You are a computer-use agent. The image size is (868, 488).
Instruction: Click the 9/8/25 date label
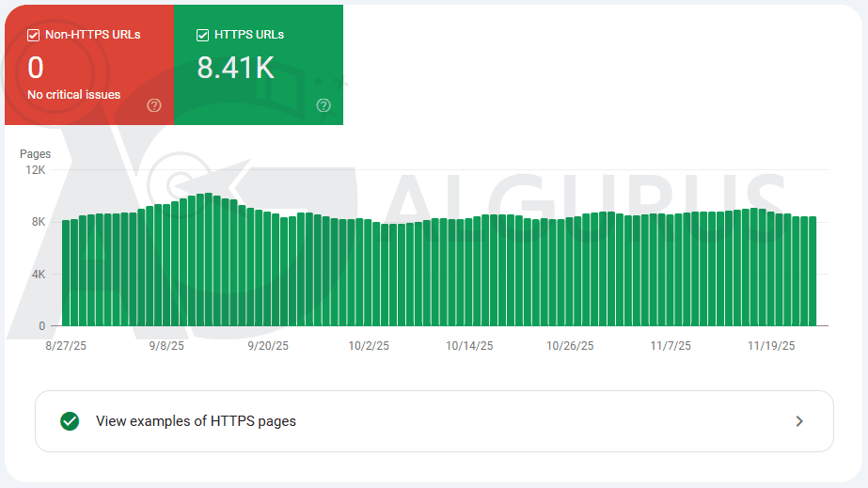166,346
